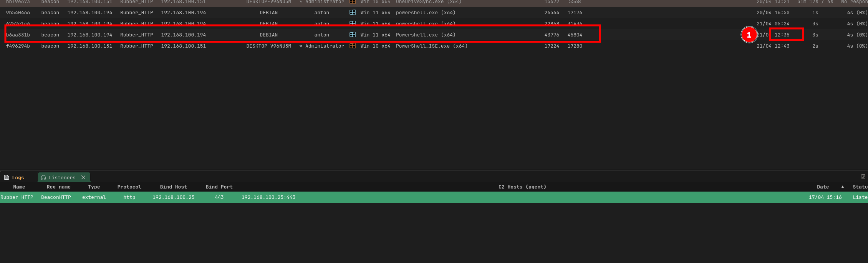Switch to the Listeners tab

62,178
